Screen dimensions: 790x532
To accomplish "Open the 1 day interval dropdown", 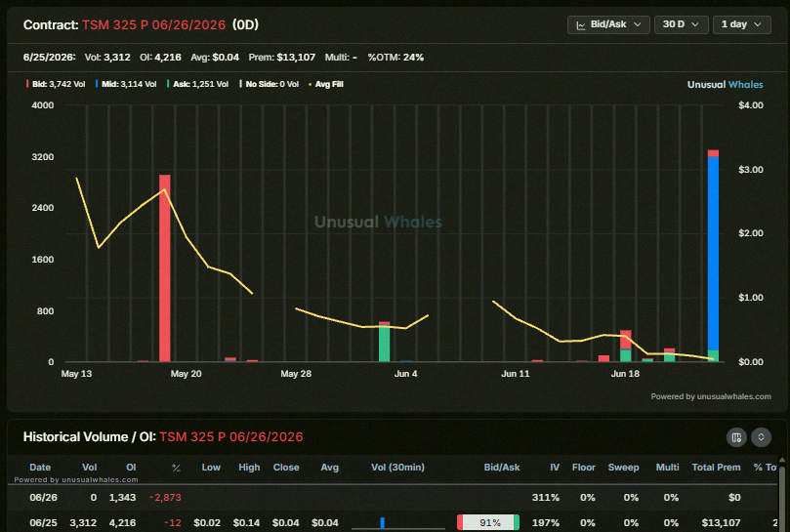I will (x=741, y=24).
